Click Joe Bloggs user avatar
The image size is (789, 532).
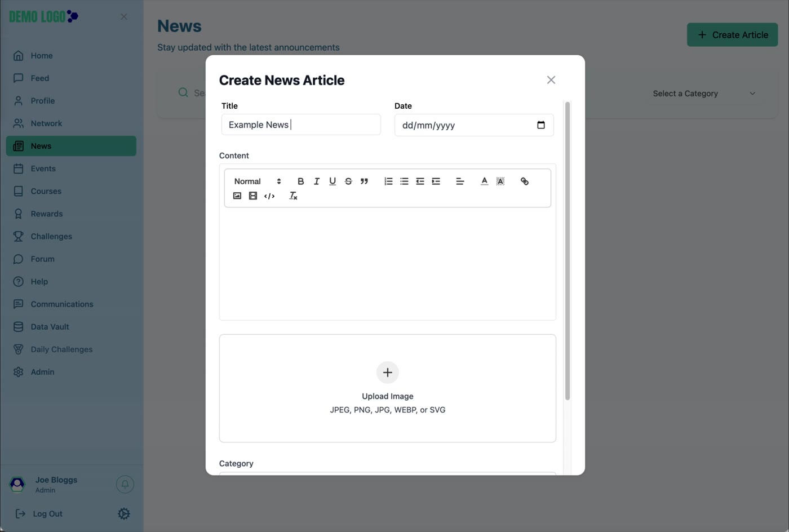point(17,484)
